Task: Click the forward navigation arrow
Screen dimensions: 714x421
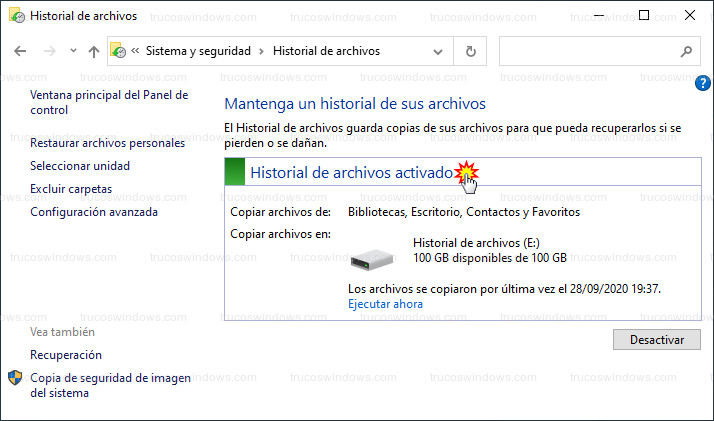Action: coord(49,51)
